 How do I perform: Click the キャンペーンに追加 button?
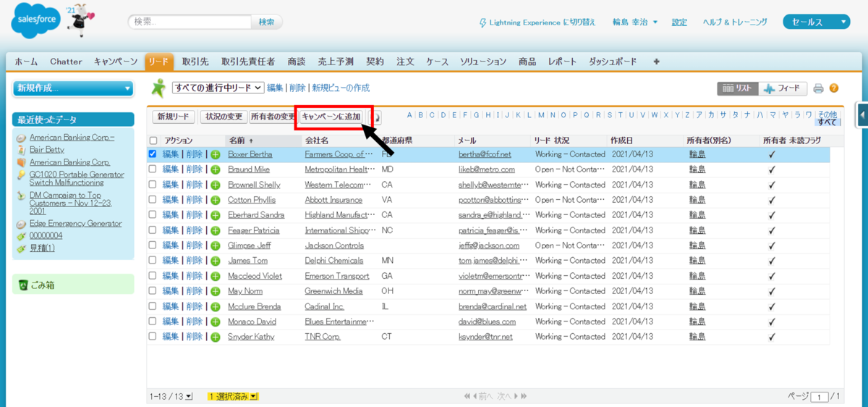click(332, 117)
